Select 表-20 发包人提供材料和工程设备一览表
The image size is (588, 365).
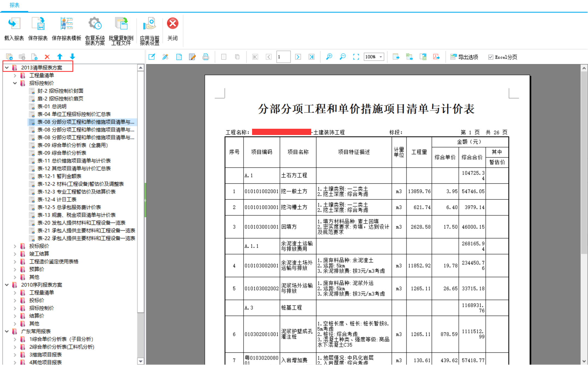[x=81, y=223]
